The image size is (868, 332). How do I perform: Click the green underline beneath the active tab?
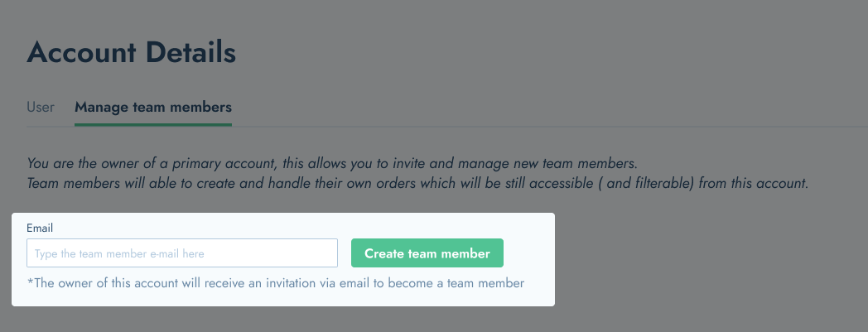point(153,124)
